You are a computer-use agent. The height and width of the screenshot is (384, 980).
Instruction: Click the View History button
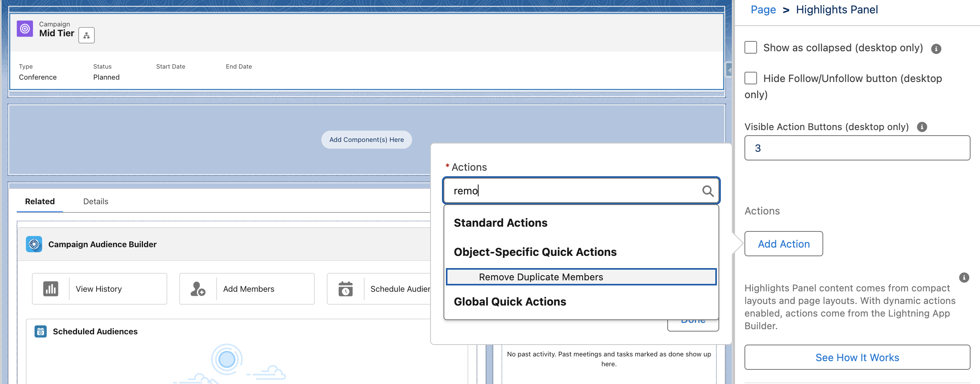click(100, 289)
